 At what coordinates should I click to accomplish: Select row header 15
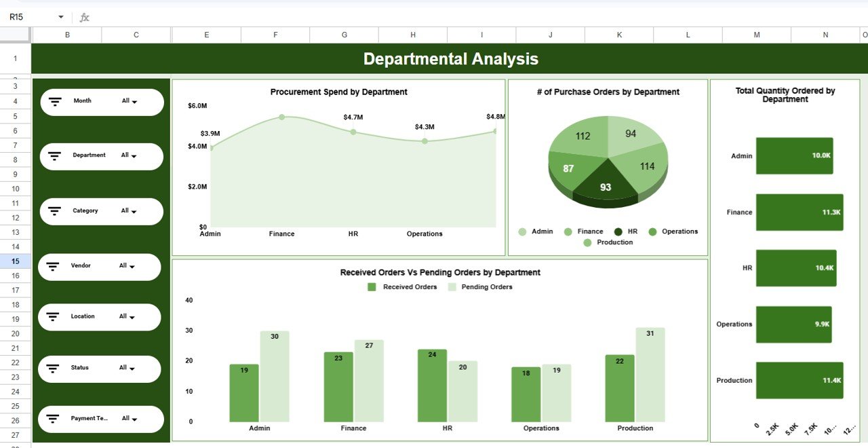pyautogui.click(x=14, y=261)
